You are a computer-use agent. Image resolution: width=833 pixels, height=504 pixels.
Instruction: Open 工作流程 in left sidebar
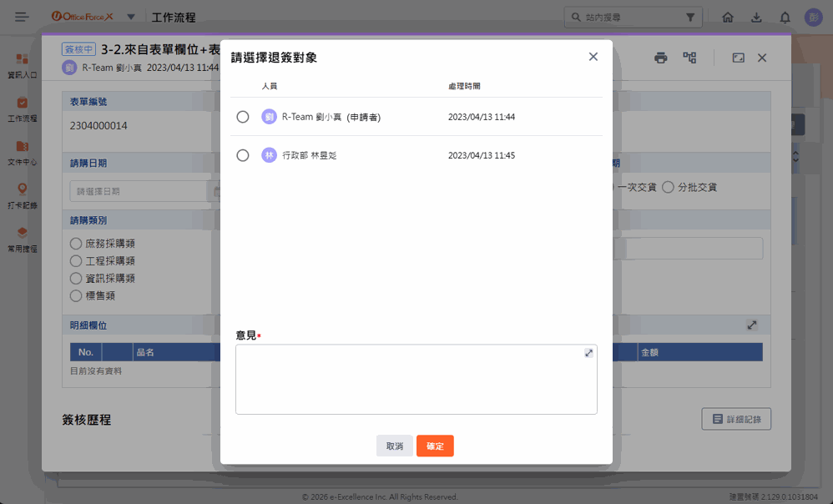click(x=23, y=108)
